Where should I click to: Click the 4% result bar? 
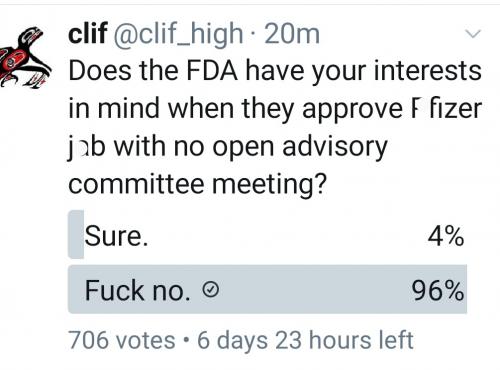click(x=76, y=235)
